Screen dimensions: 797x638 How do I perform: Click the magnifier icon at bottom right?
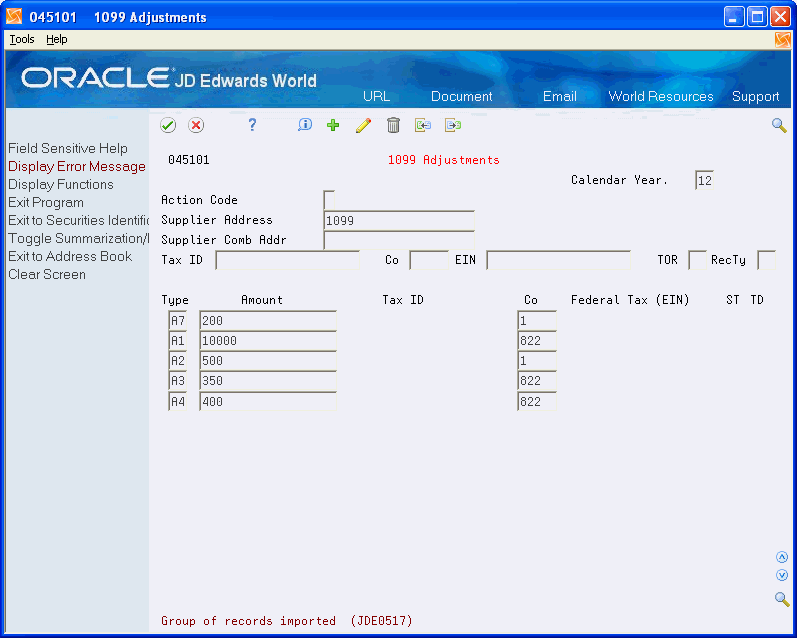(x=782, y=599)
